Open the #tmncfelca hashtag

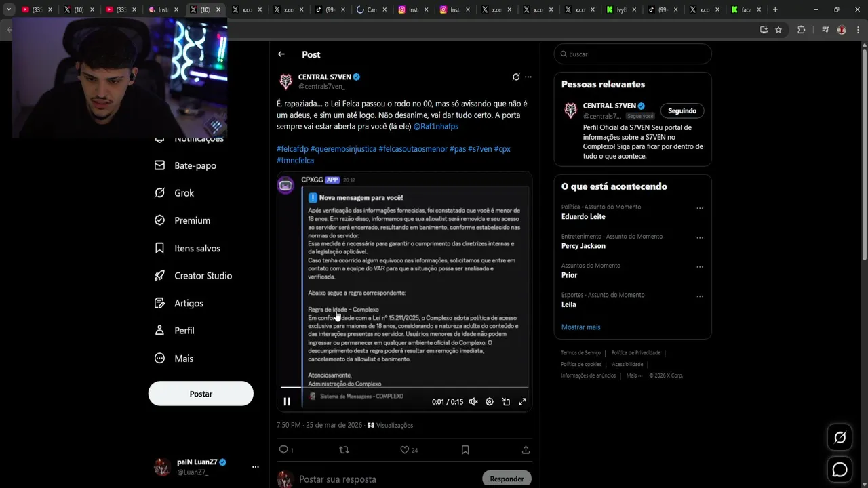pos(295,161)
